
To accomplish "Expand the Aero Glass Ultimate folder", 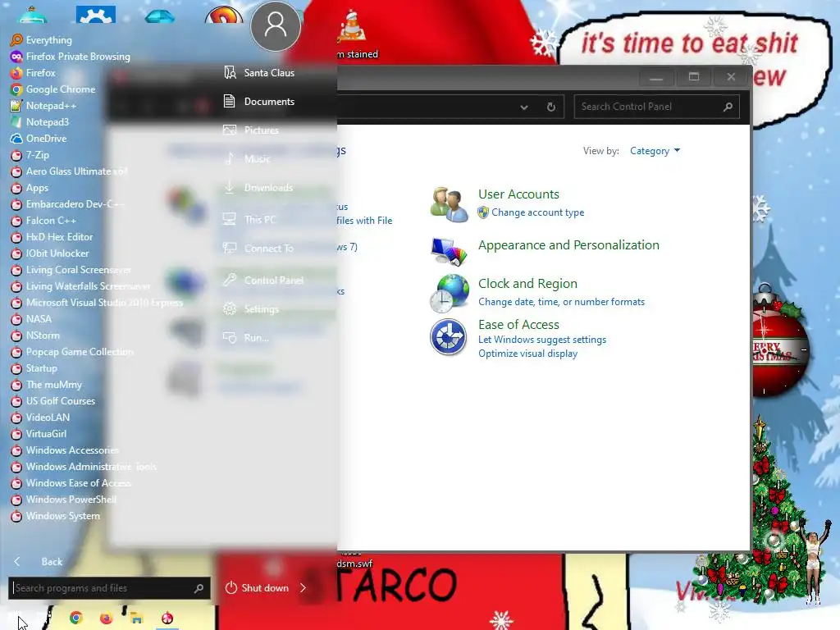I will point(69,171).
